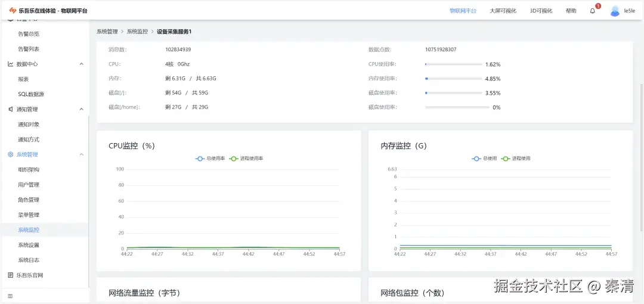644x304 pixels.
Task: Open 角色管理 in sidebar
Action: pyautogui.click(x=29, y=200)
